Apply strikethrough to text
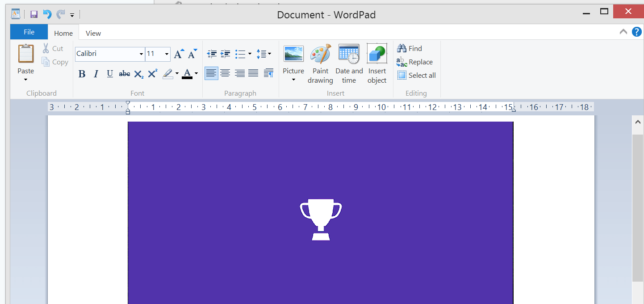The width and height of the screenshot is (644, 304). [x=124, y=73]
